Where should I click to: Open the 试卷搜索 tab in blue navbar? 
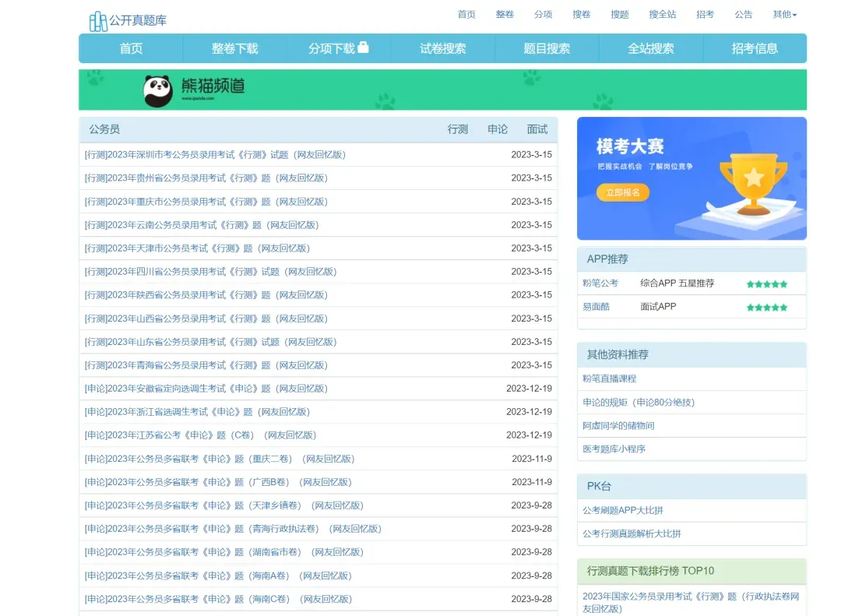(x=442, y=48)
